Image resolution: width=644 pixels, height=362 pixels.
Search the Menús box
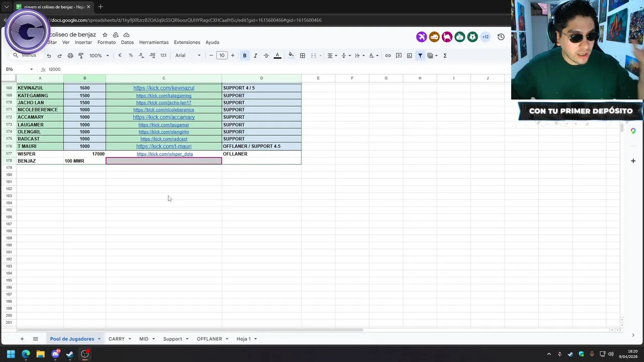(26, 55)
